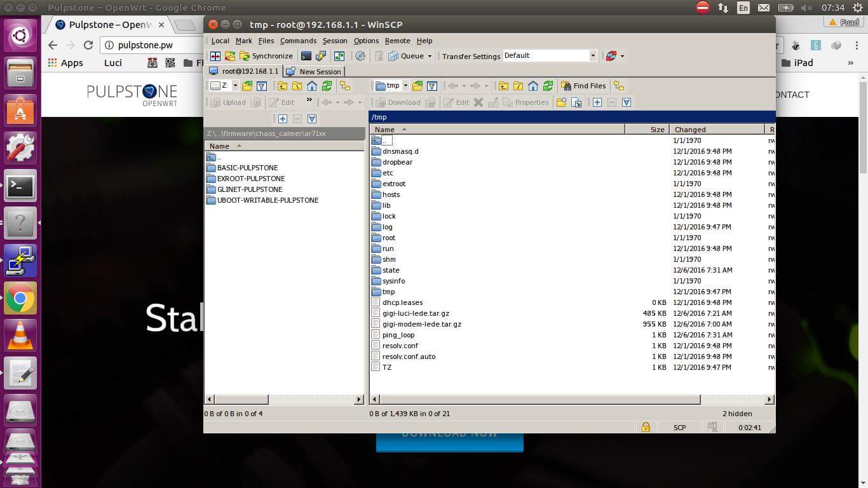868x488 pixels.
Task: Switch to the root@192.168.1.1 session tab
Action: [x=244, y=71]
